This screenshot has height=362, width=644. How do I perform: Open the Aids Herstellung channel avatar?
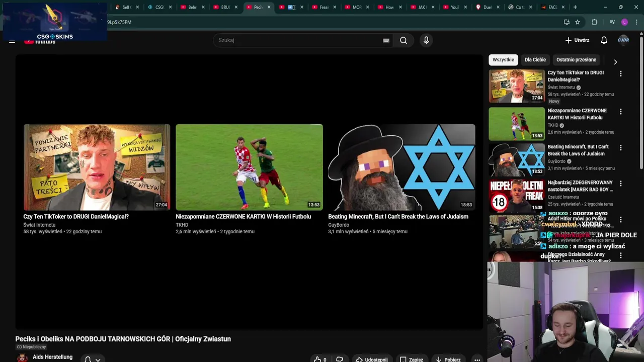22,358
